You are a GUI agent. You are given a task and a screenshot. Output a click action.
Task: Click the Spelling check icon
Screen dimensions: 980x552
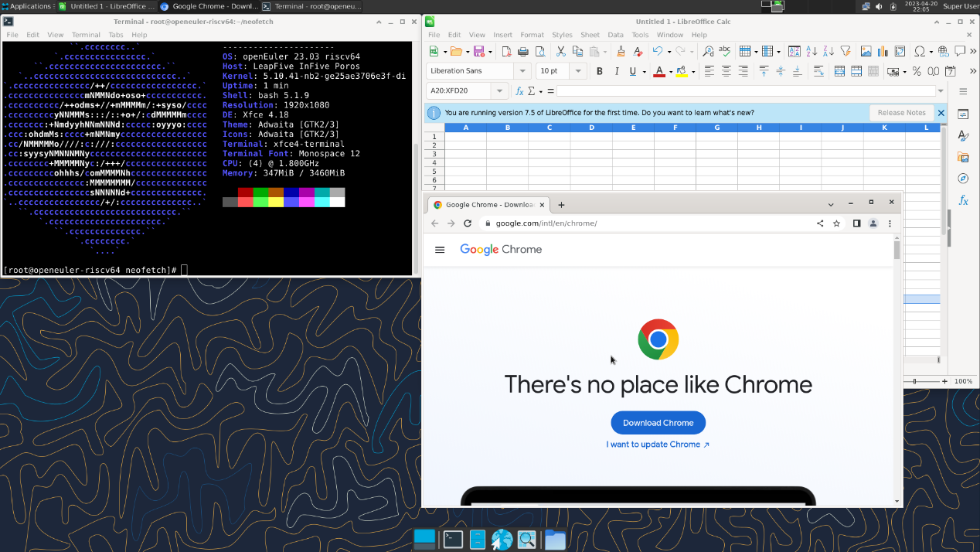point(724,52)
